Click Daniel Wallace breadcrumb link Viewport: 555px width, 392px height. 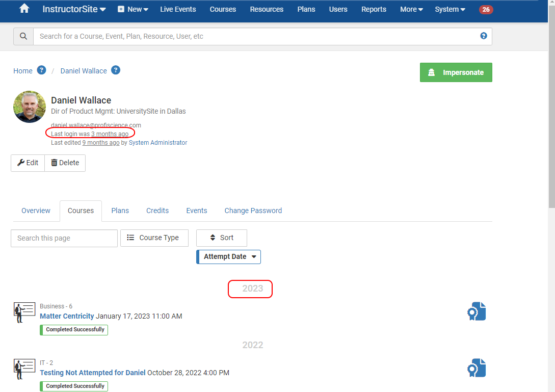pos(84,71)
